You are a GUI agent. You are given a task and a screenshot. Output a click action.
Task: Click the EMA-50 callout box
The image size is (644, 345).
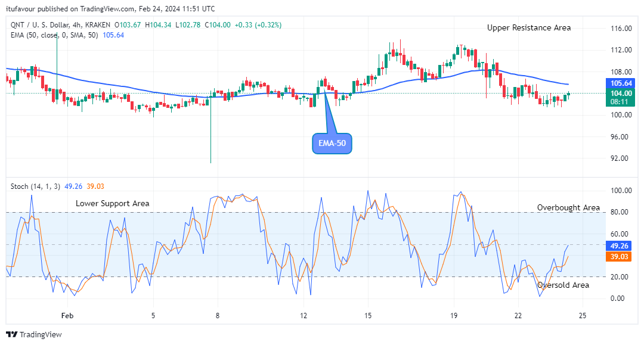tap(332, 144)
